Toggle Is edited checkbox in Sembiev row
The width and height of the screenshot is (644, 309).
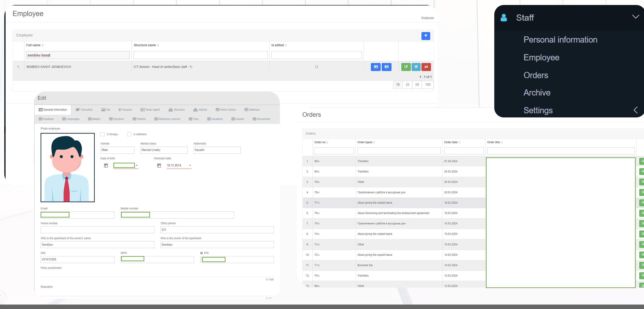(317, 67)
